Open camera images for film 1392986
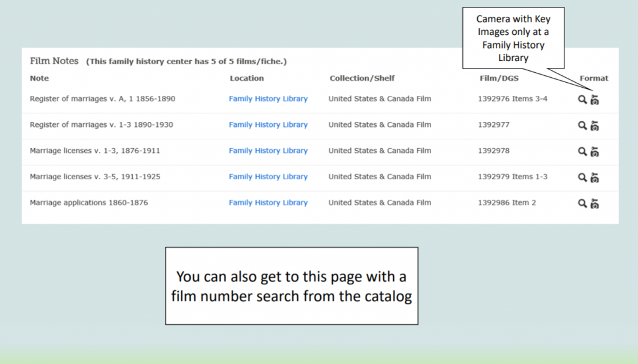The width and height of the screenshot is (638, 364). click(x=594, y=203)
